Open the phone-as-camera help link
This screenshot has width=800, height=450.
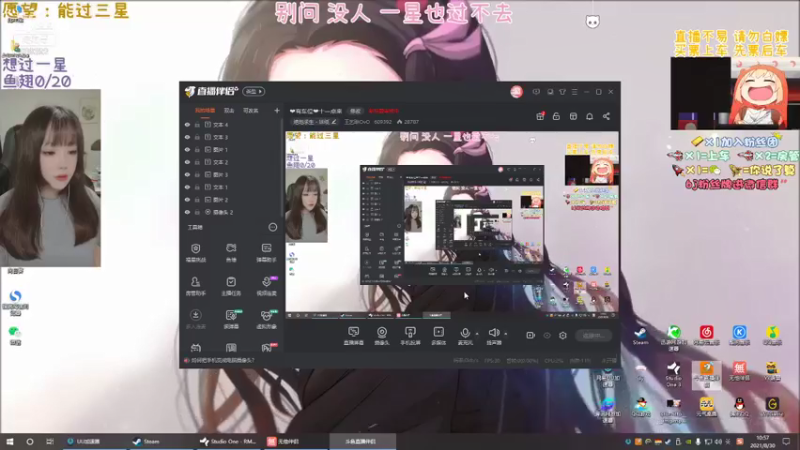(x=222, y=360)
